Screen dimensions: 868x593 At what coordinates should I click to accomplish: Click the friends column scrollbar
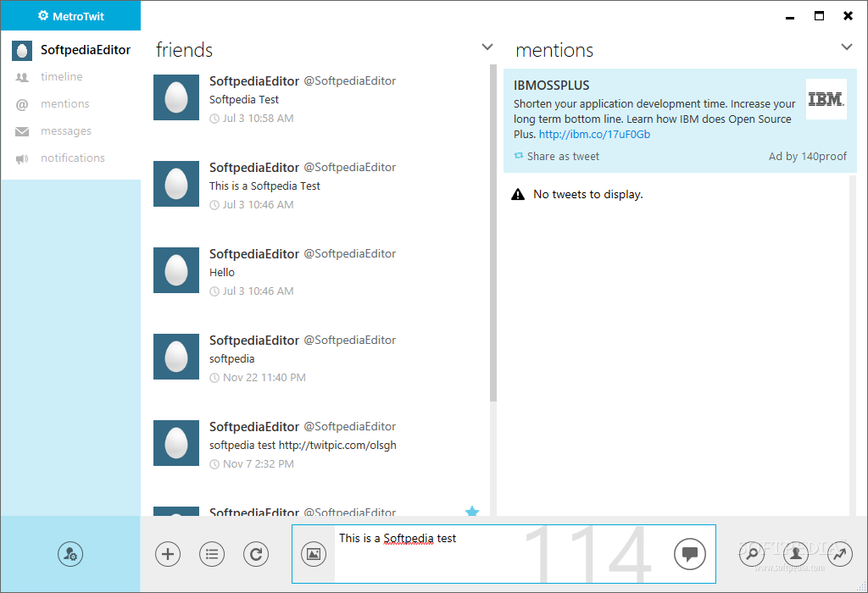click(492, 234)
